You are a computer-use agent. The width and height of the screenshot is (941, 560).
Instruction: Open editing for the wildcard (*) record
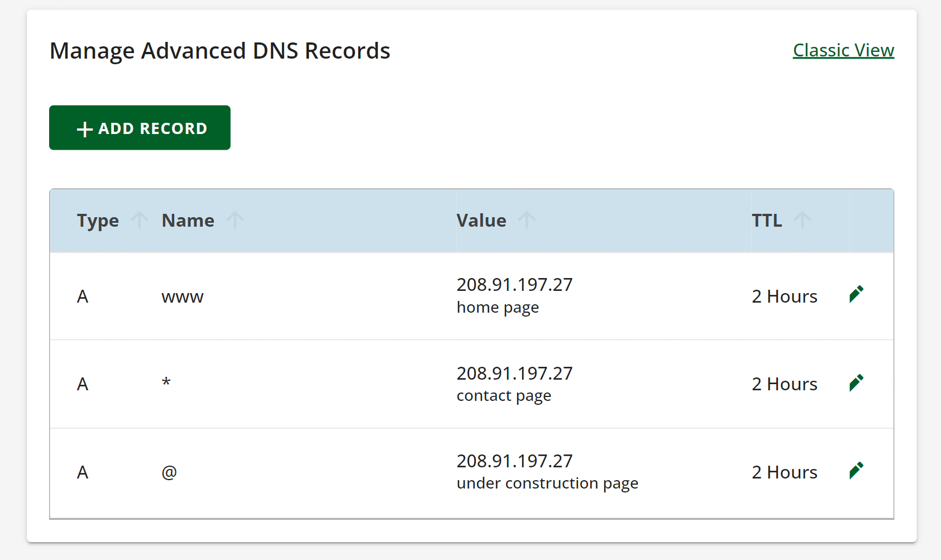(856, 382)
